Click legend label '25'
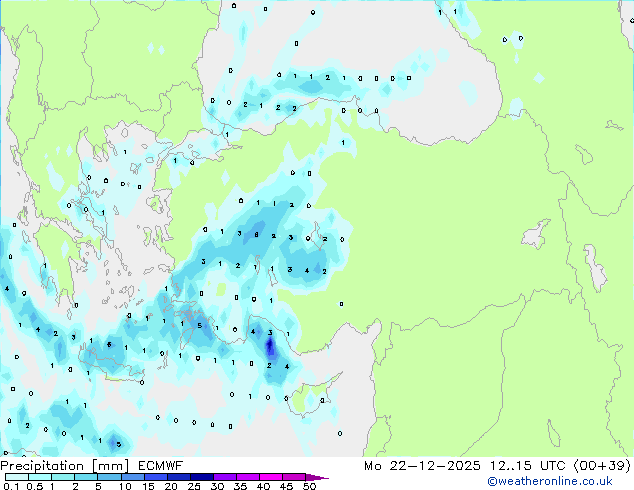The height and width of the screenshot is (490, 634). [x=194, y=486]
